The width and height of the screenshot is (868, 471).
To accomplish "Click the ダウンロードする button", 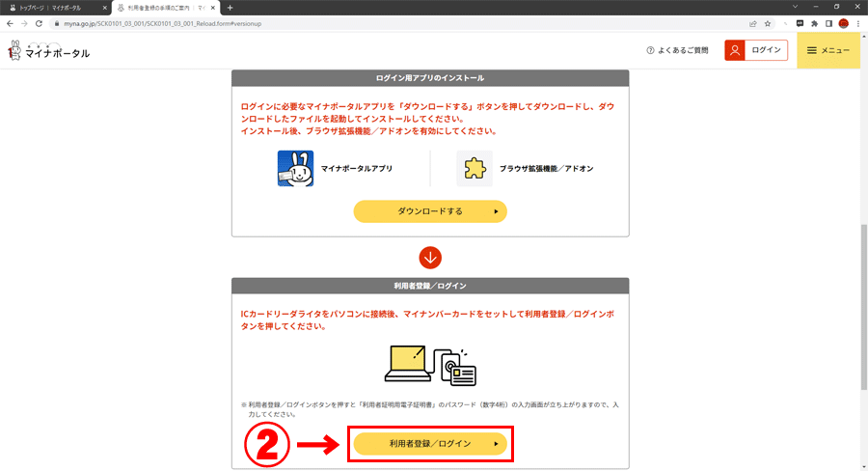I will pos(430,211).
